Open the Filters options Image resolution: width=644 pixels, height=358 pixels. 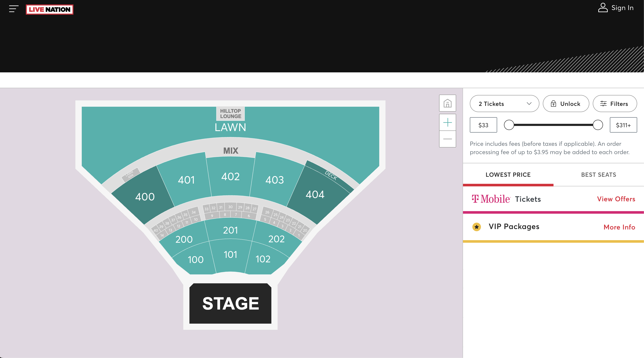(x=615, y=104)
